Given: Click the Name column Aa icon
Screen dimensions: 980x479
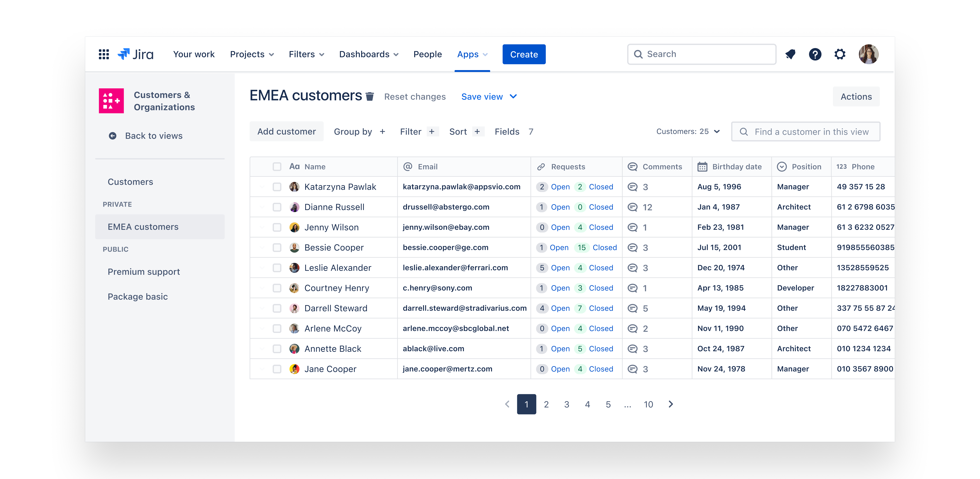Looking at the screenshot, I should [x=295, y=167].
